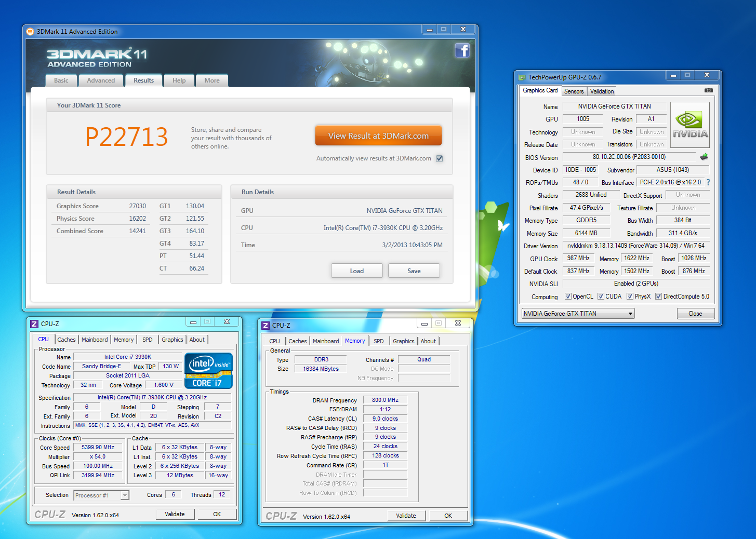
Task: Switch to the Advanced tab in 3DMark
Action: tap(101, 80)
